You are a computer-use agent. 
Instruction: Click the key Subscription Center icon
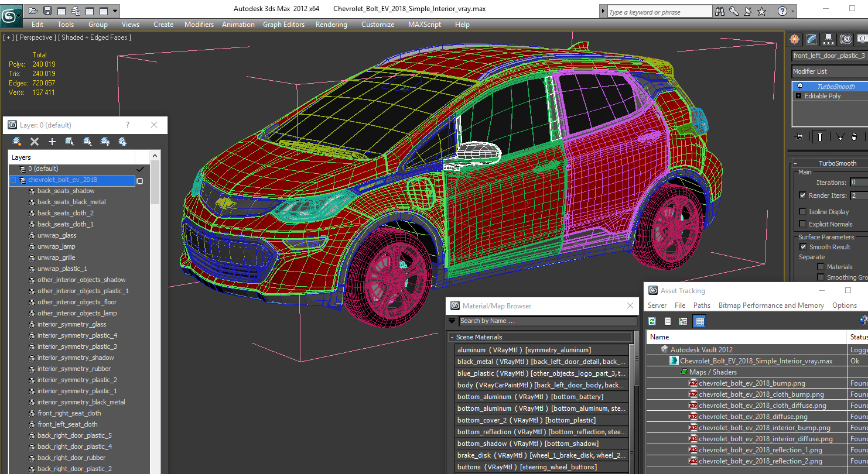(733, 11)
